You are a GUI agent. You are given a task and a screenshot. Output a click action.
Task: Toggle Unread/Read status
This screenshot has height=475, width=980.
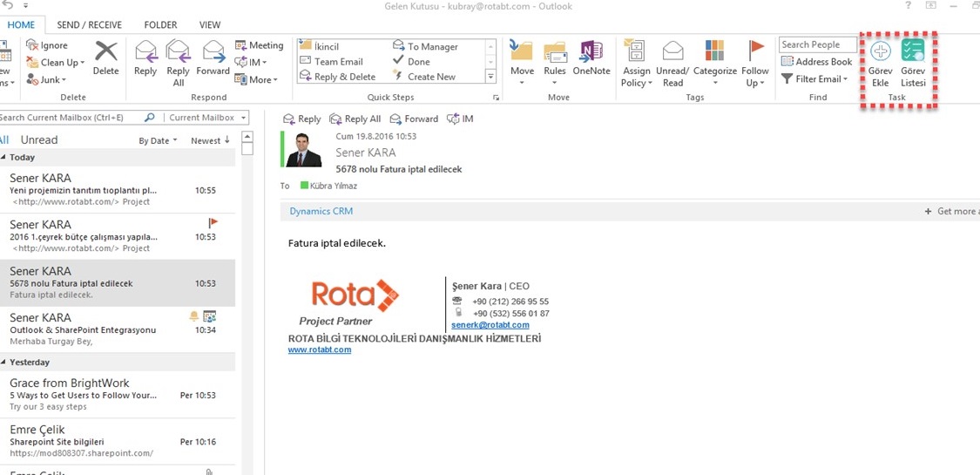click(672, 63)
